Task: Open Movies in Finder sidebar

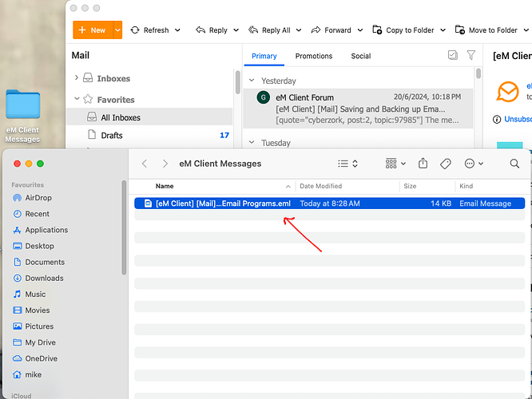Action: (x=31, y=310)
